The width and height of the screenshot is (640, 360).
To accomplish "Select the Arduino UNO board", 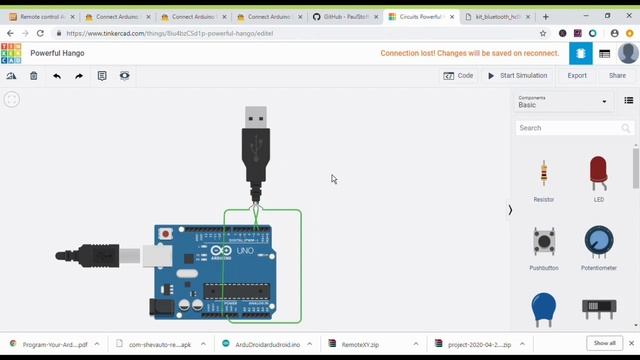I will (x=213, y=273).
